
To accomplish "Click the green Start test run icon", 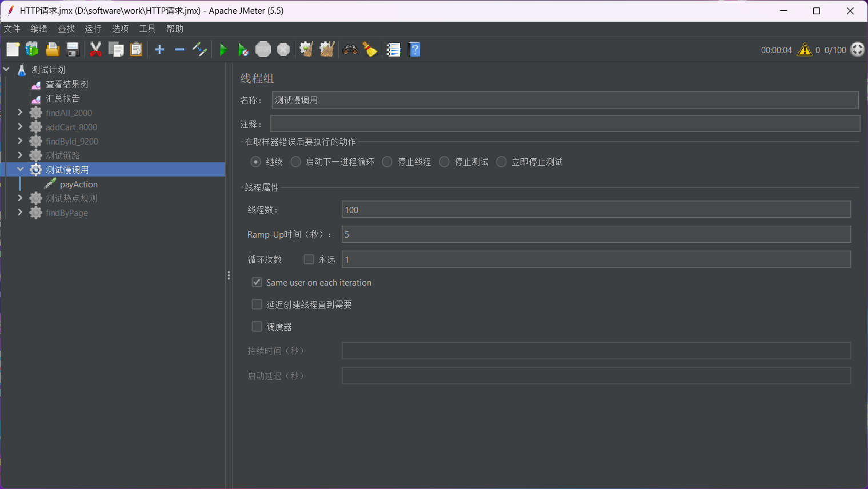I will pos(223,50).
